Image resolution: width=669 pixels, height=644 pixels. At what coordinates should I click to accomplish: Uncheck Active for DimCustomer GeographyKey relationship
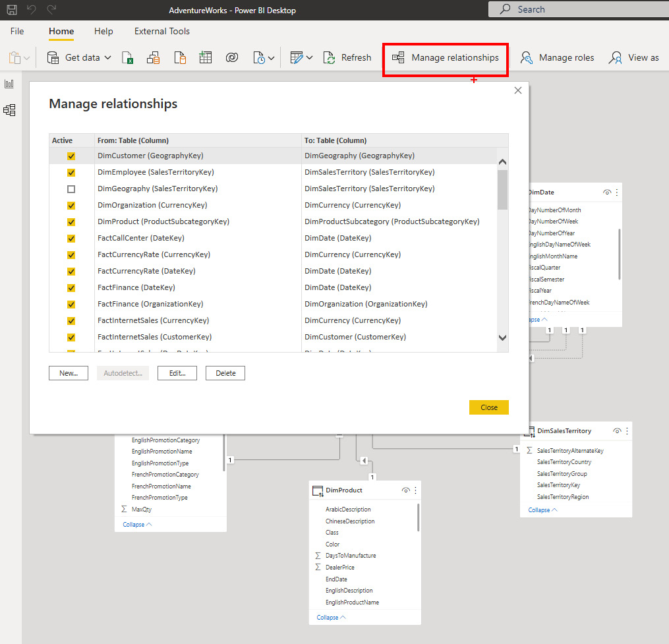point(71,156)
